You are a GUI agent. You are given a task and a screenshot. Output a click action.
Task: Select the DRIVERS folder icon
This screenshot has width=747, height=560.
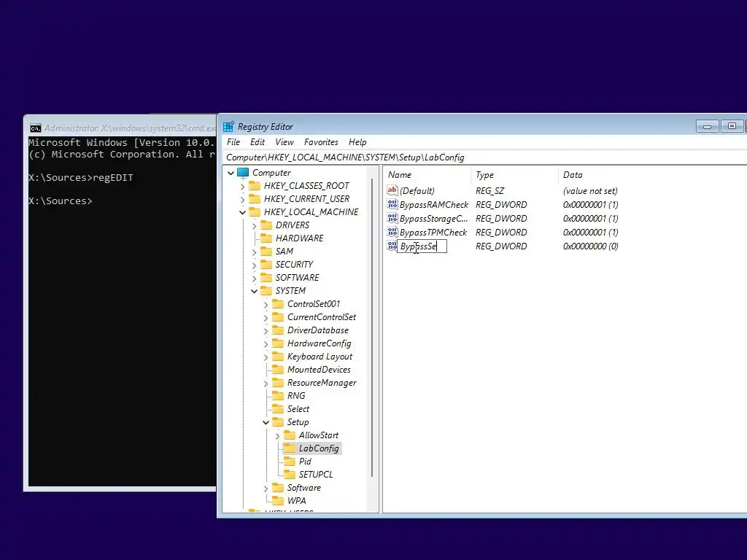(x=266, y=225)
